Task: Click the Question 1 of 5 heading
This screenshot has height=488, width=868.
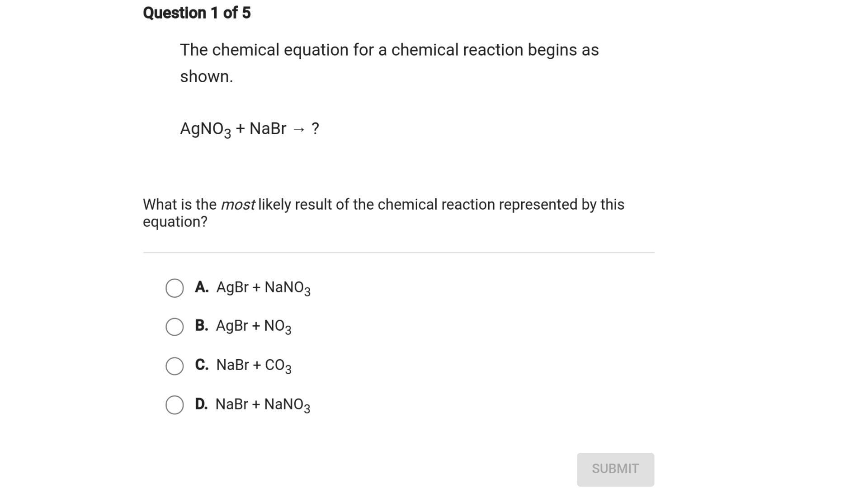Action: (197, 13)
